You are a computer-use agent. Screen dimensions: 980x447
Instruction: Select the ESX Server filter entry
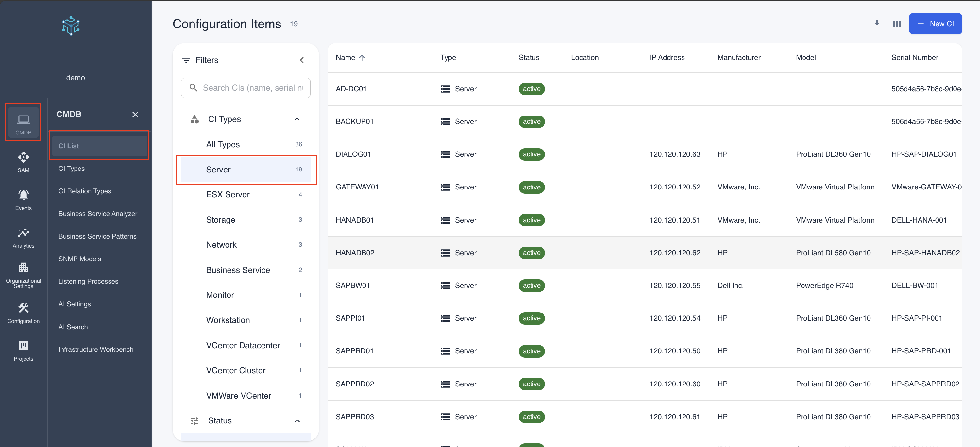(x=228, y=194)
